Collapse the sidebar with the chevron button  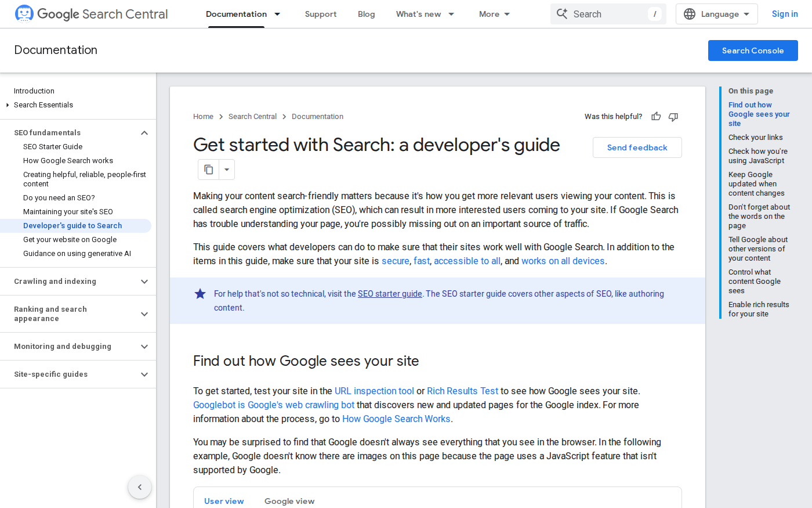140,487
